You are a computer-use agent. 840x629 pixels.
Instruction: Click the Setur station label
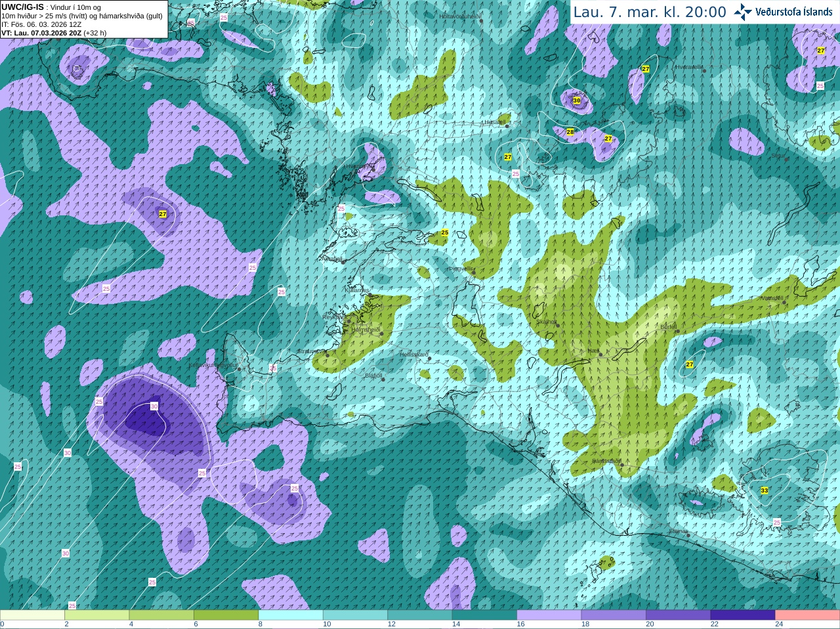click(x=777, y=156)
